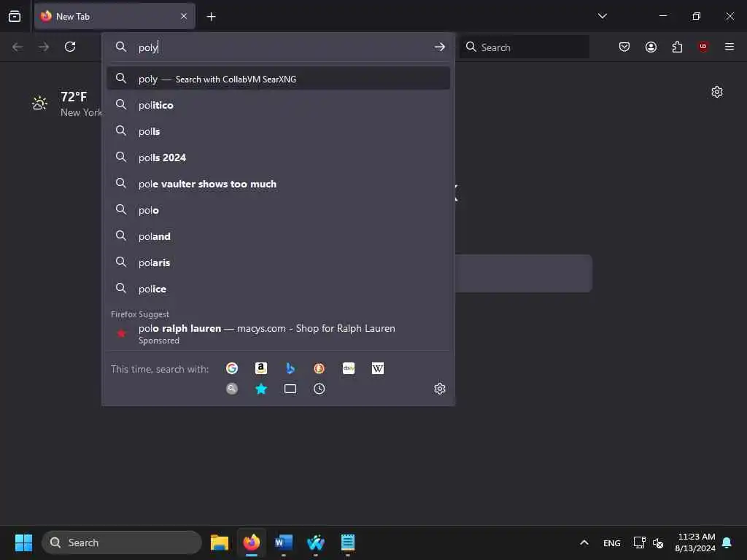This screenshot has width=747, height=560.
Task: Open a new tab with plus button
Action: pyautogui.click(x=211, y=17)
